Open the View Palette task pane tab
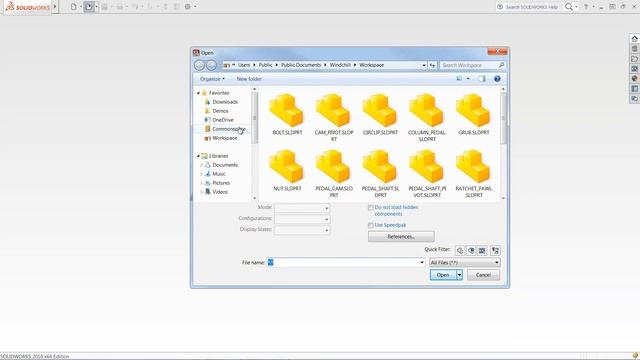The width and height of the screenshot is (640, 360). [x=634, y=69]
